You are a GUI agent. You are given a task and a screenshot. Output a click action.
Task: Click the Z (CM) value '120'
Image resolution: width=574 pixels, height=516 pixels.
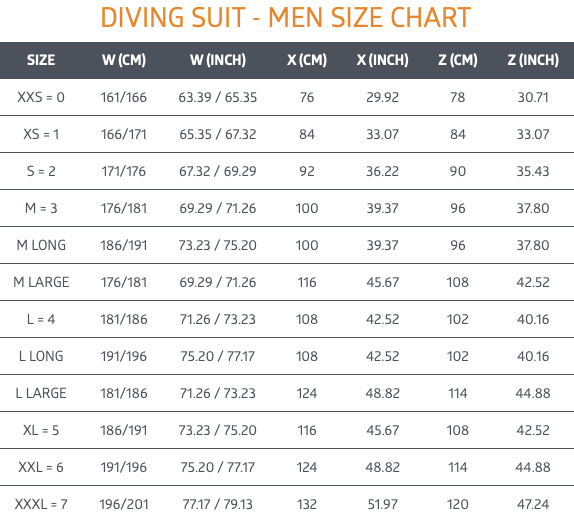(458, 504)
